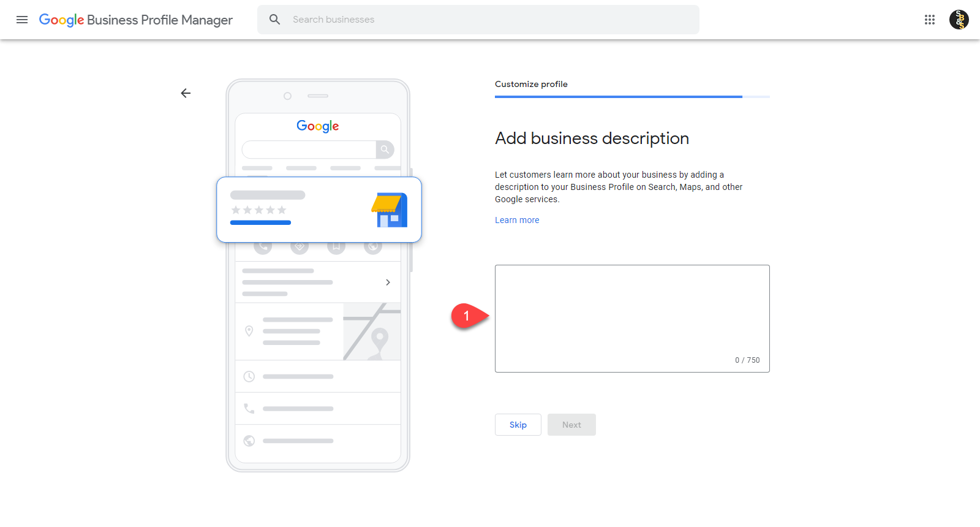
Task: Skip adding a business description
Action: [x=518, y=425]
